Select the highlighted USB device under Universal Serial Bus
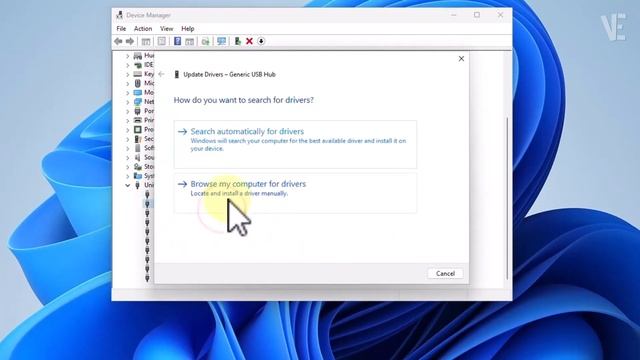Viewport: 640px width, 360px height. 147,204
